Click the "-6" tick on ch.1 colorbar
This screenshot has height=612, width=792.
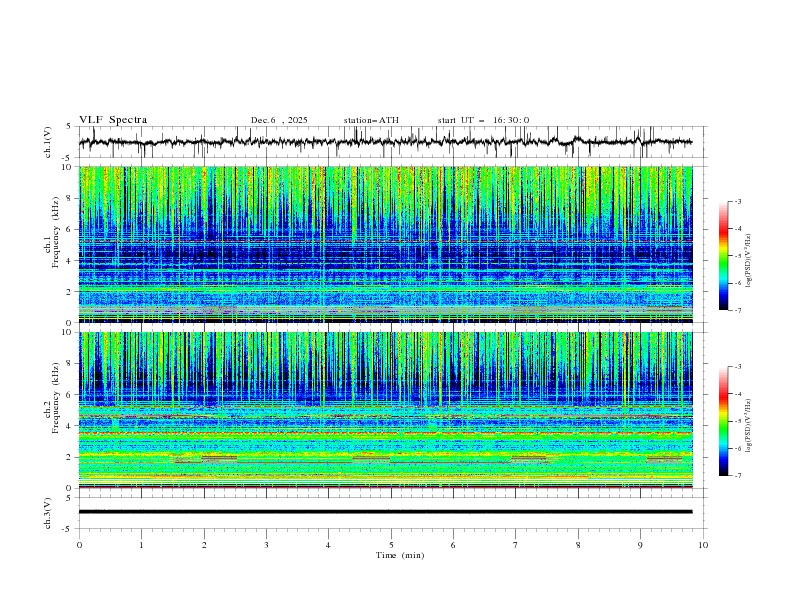[x=738, y=283]
